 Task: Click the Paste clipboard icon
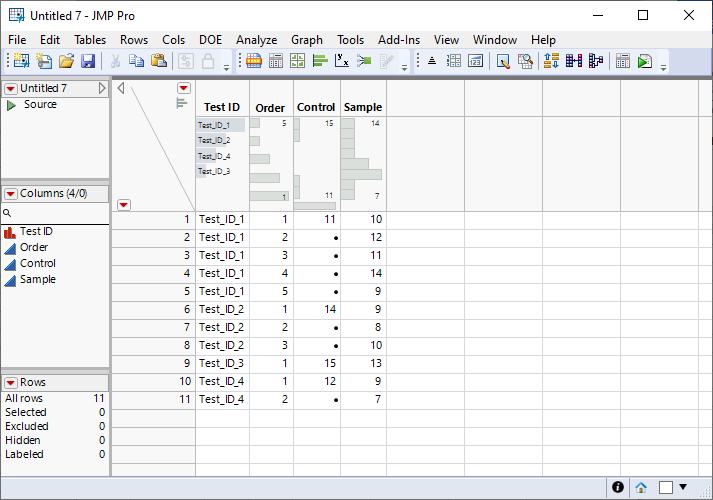(x=159, y=61)
